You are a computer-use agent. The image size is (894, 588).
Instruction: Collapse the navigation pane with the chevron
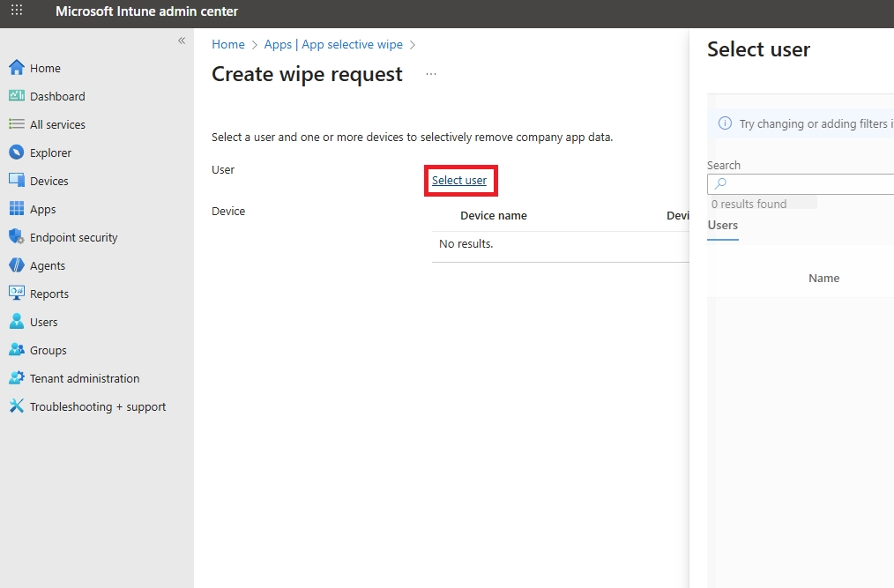tap(182, 41)
